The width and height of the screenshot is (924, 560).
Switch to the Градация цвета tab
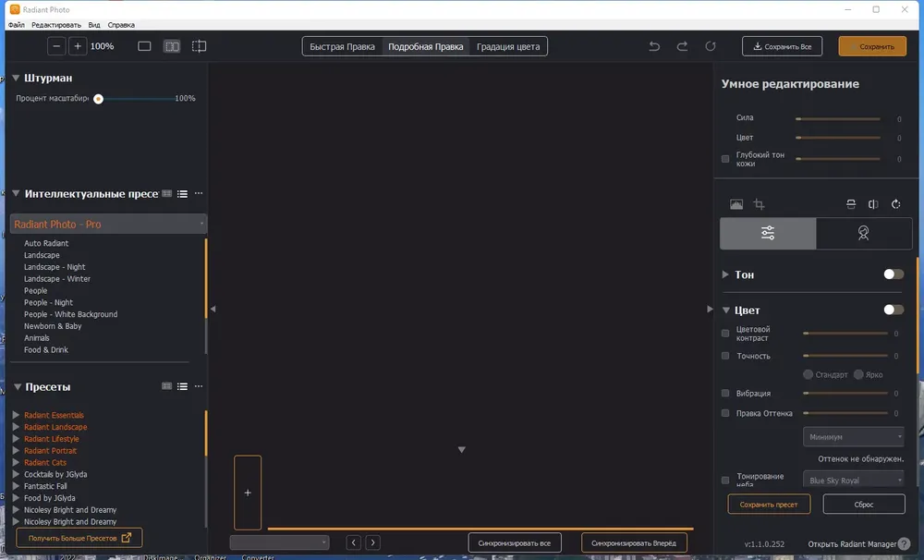click(x=508, y=46)
